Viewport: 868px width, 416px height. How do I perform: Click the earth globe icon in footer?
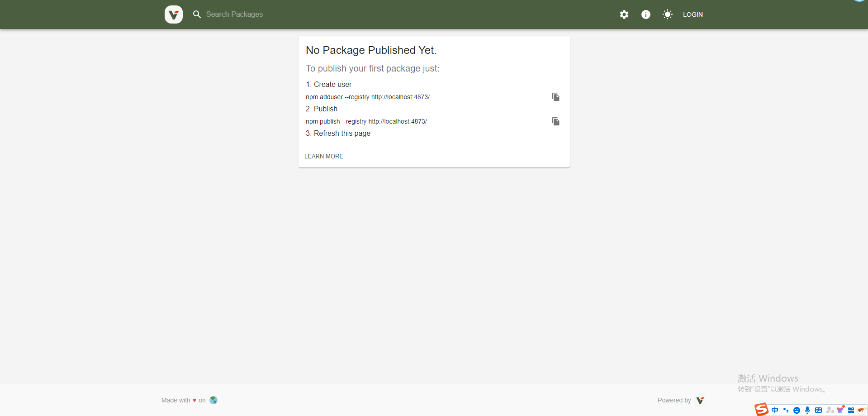point(213,400)
